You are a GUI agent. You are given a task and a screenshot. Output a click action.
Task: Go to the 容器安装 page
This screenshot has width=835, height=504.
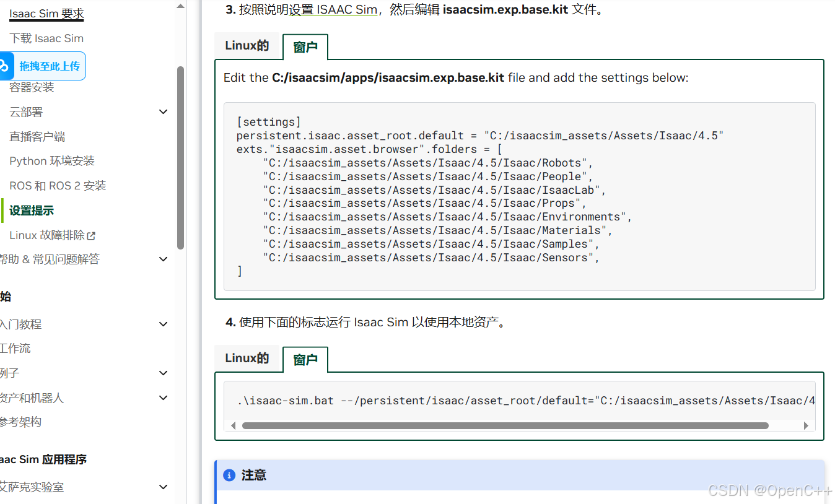pyautogui.click(x=32, y=87)
